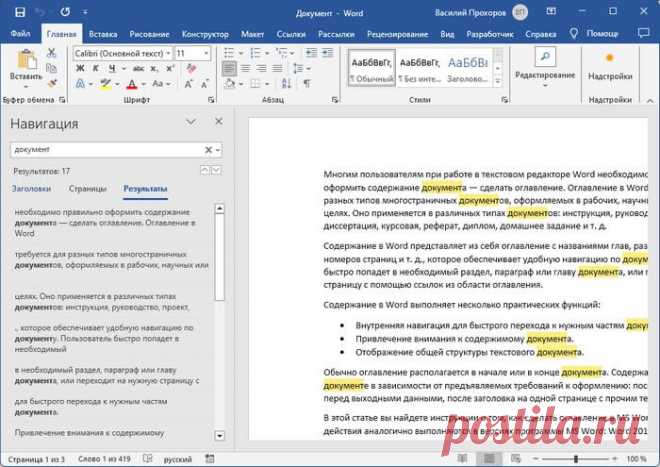Open ribbon display options icon
This screenshot has height=467, width=660.
click(x=551, y=12)
